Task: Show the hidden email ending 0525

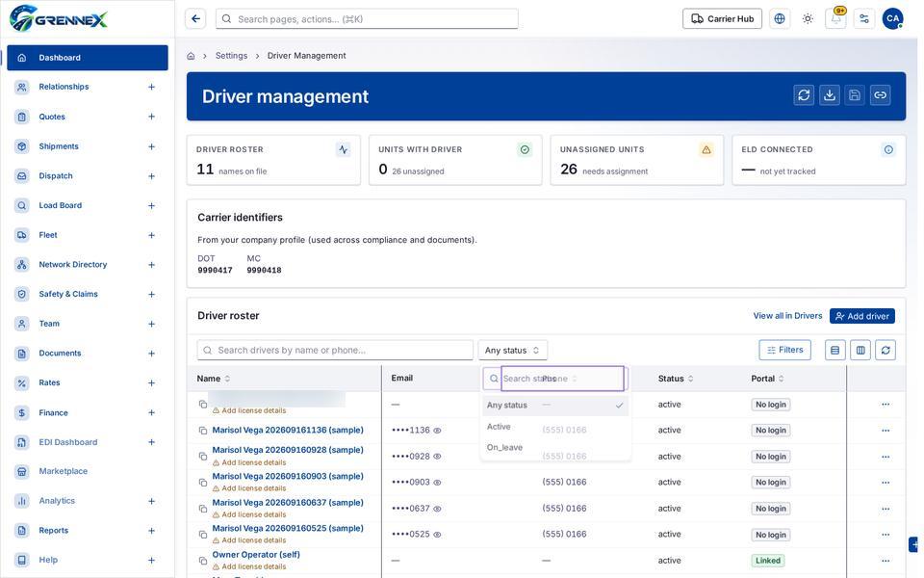Action: [437, 535]
